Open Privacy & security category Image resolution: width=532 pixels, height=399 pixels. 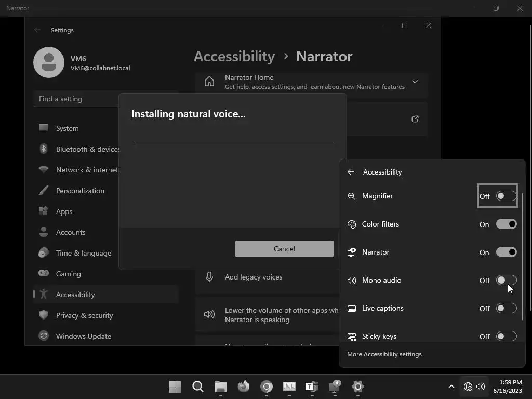point(106,315)
